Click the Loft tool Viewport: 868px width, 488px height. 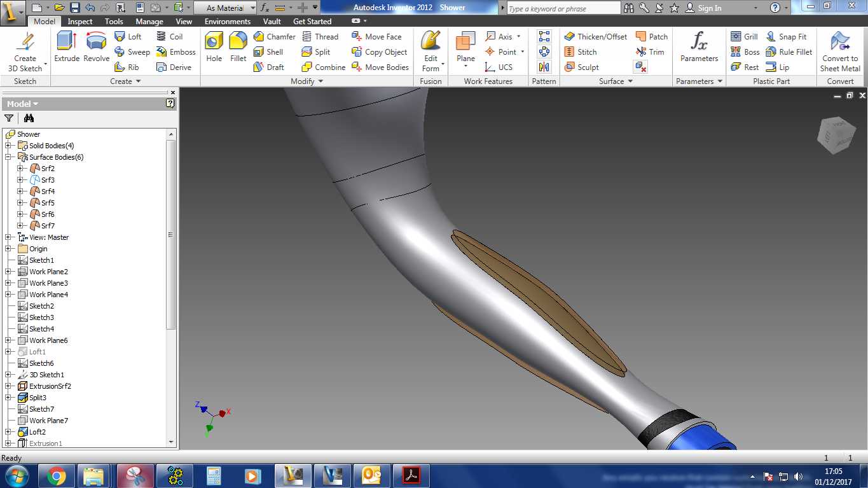click(128, 37)
